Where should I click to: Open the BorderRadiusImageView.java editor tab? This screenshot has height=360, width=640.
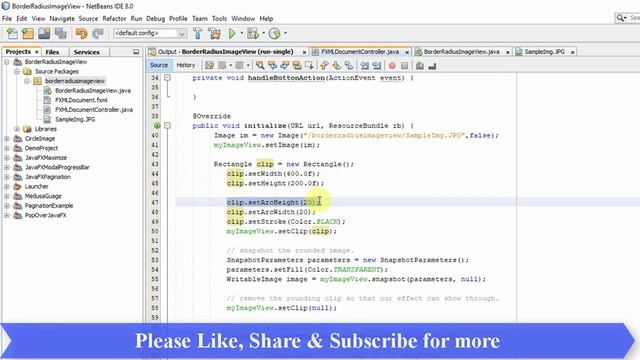pos(461,52)
